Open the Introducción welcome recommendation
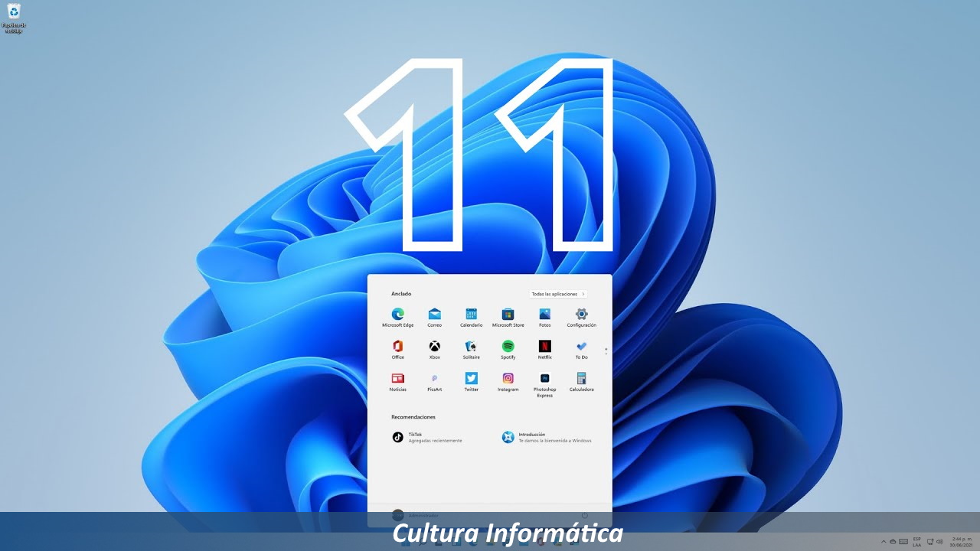Screen dimensions: 980x551 point(547,437)
